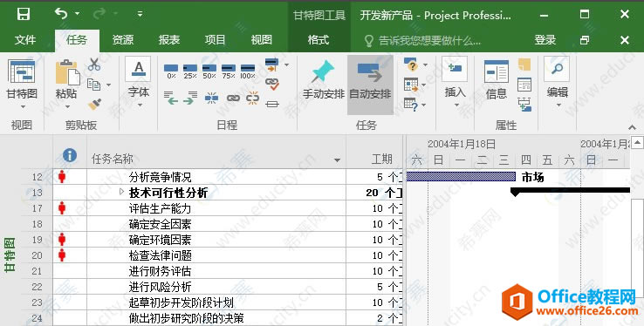Toggle the task Details pane icon

click(x=524, y=85)
